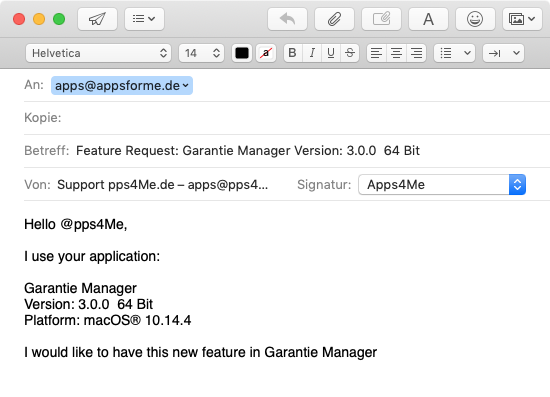Attach a file using paperclip icon
Image resolution: width=550 pixels, height=397 pixels.
pos(334,19)
